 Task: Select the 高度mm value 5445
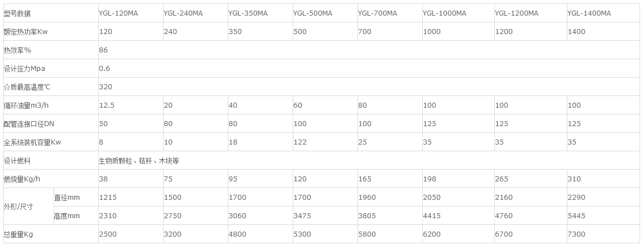pyautogui.click(x=576, y=216)
